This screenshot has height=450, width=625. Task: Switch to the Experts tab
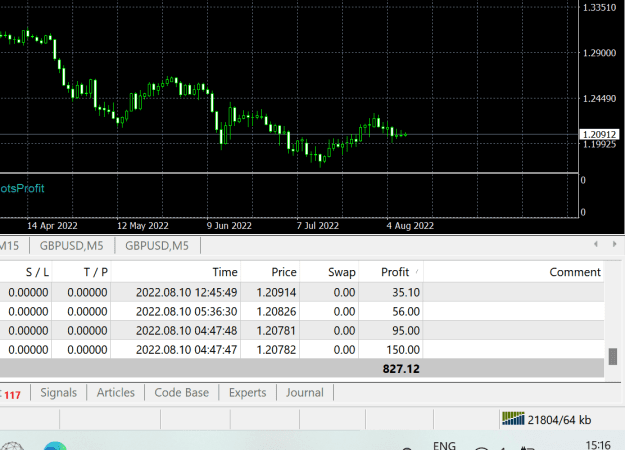coord(247,393)
